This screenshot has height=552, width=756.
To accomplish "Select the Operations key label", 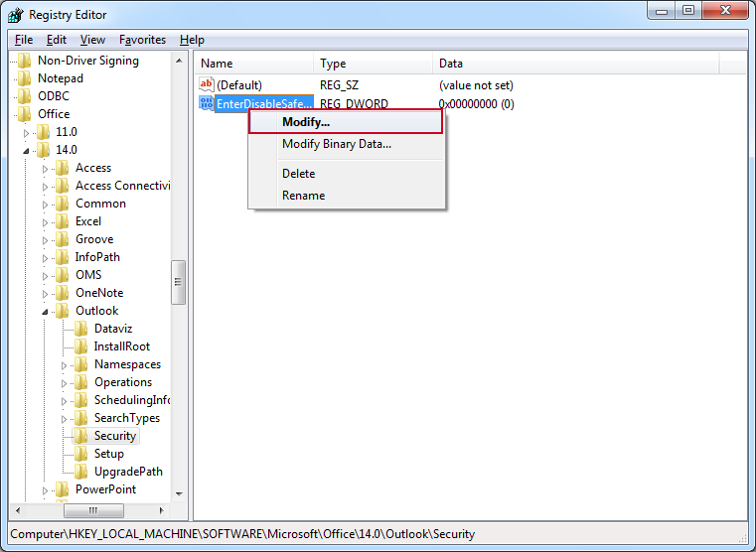I will click(x=123, y=382).
